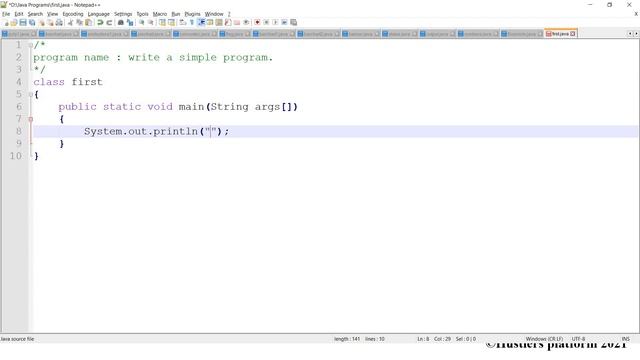Undo the last edit with the green arrow
640x360 pixels.
click(100, 23)
